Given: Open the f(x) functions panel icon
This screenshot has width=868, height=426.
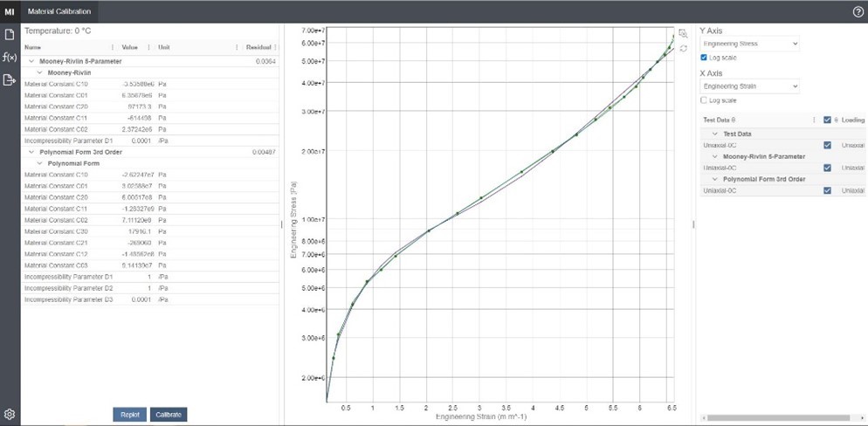Looking at the screenshot, I should point(10,58).
